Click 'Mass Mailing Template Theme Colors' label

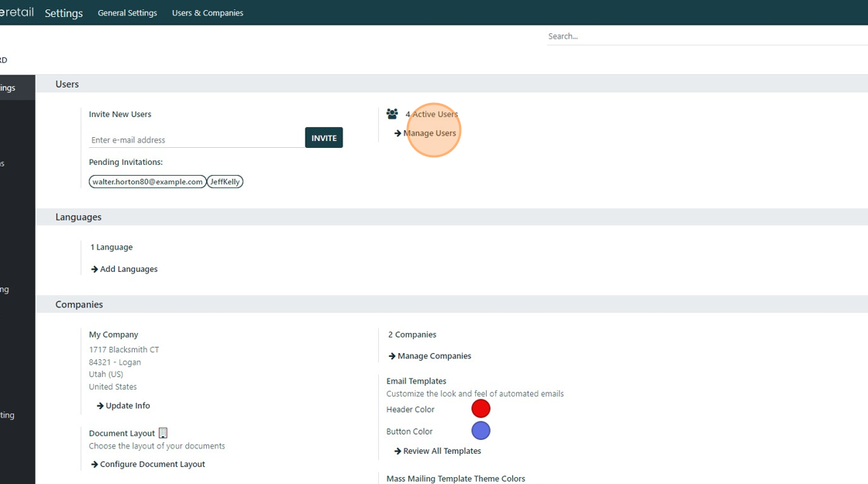pos(456,479)
